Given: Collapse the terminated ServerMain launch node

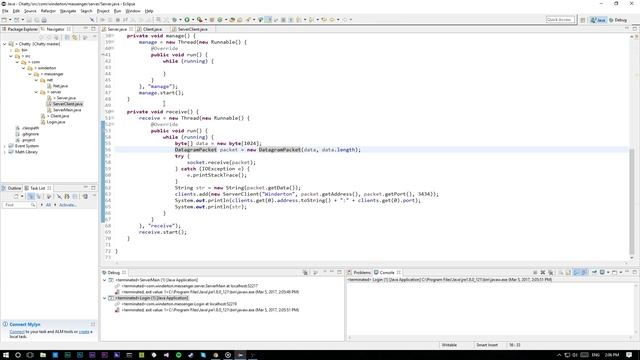Looking at the screenshot, I should [104, 280].
